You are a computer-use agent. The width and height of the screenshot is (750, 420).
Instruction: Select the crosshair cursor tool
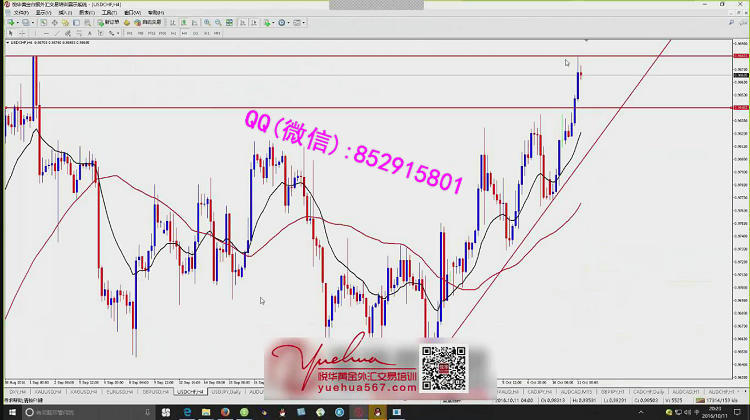[20, 33]
